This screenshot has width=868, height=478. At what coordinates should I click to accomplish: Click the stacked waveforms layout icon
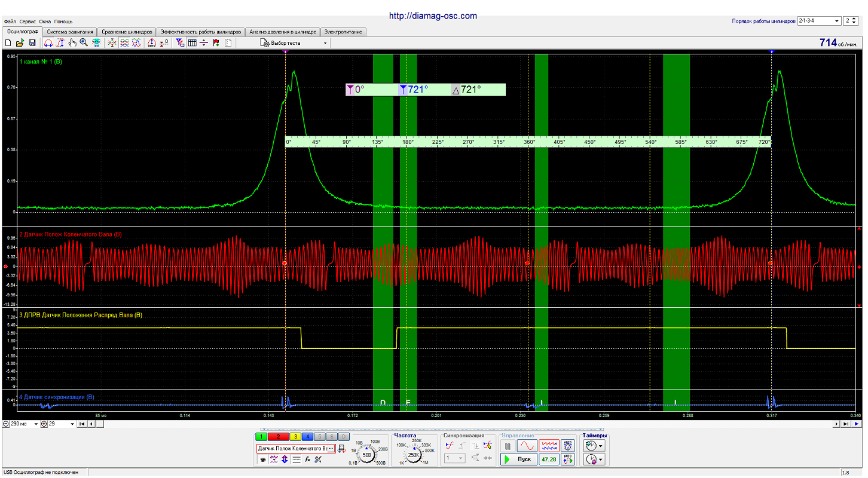click(124, 43)
